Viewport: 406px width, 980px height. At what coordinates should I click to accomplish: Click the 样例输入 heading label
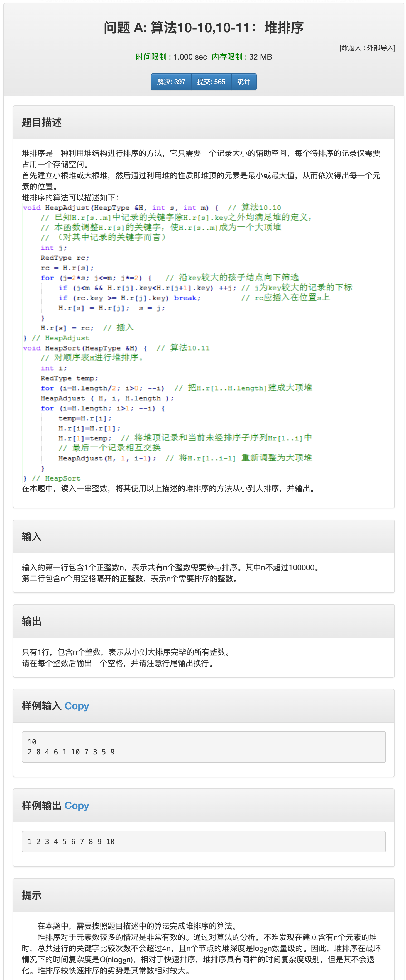coord(41,706)
